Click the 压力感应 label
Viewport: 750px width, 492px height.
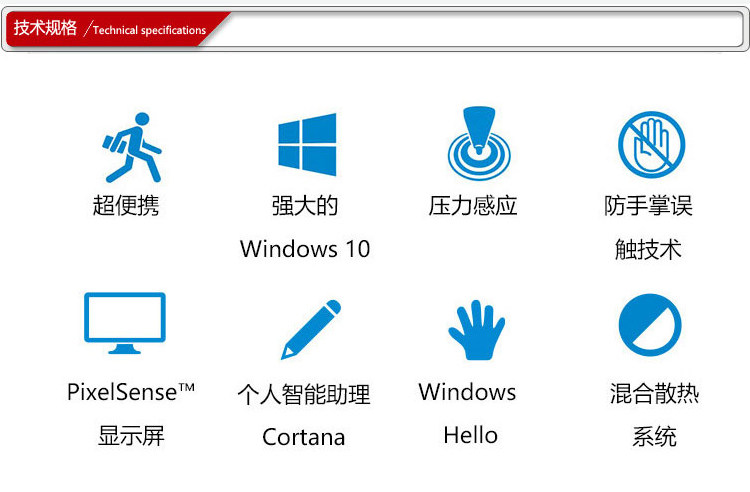point(473,206)
